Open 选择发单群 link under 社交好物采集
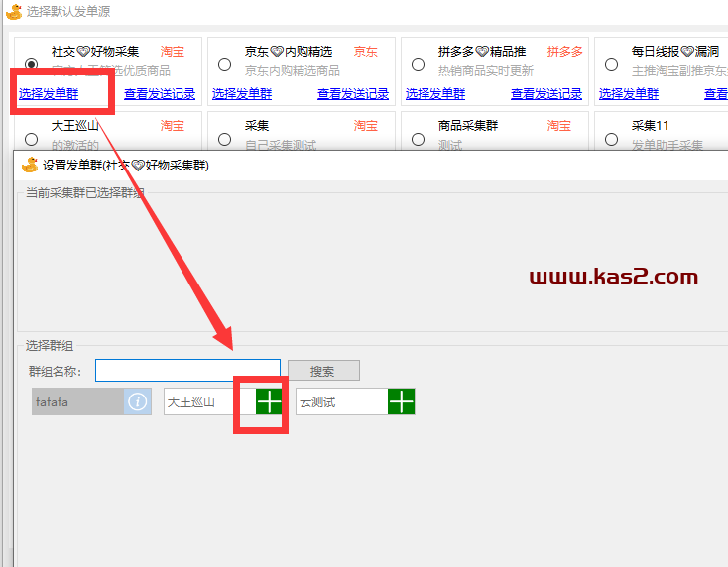Viewport: 728px width, 567px height. pos(49,94)
